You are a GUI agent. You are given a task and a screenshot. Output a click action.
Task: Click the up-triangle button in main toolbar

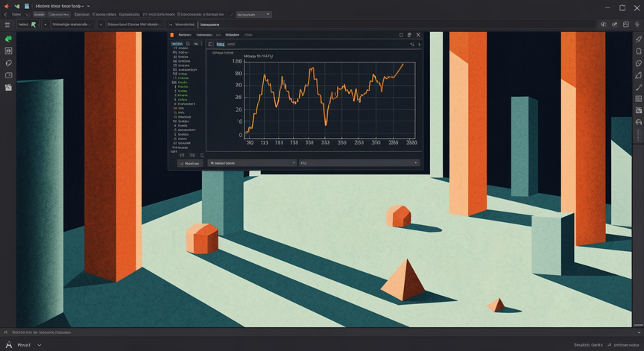(45, 25)
